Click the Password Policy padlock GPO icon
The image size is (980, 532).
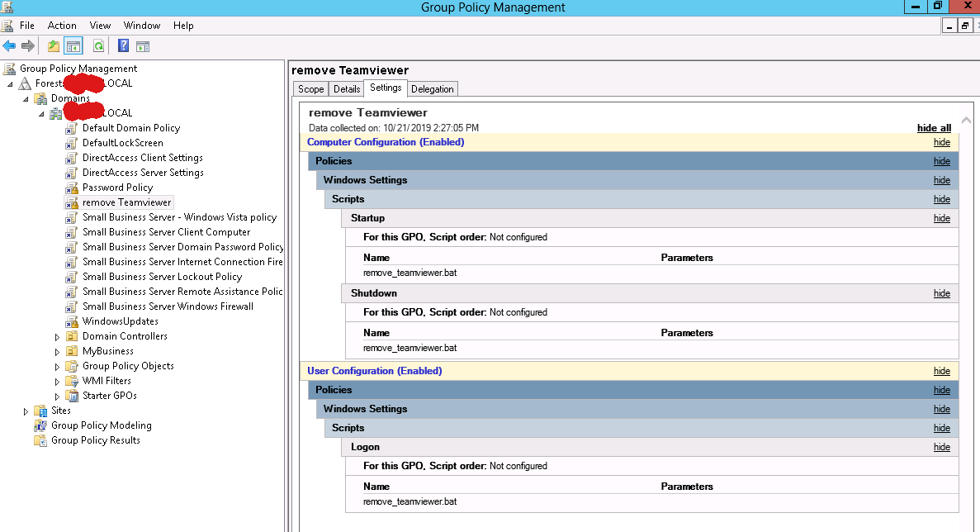[x=72, y=188]
